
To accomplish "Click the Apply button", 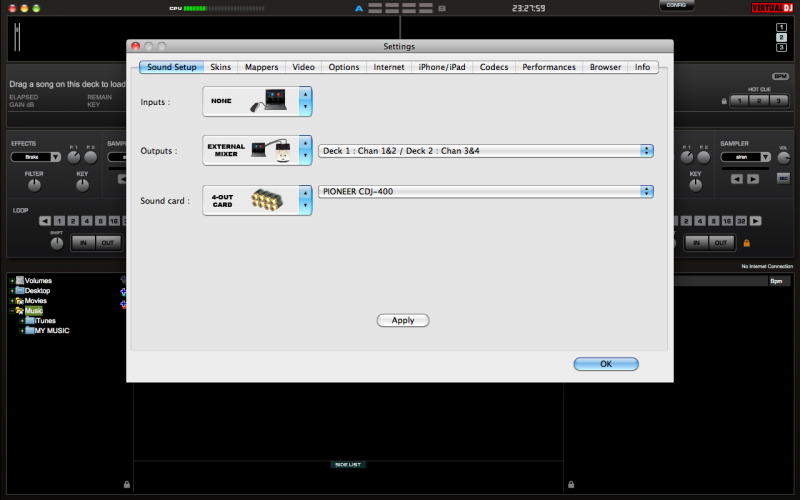I will [x=403, y=320].
